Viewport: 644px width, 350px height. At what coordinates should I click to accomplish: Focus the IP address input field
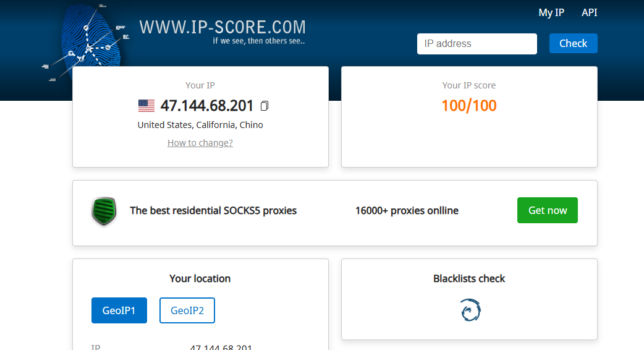click(477, 44)
